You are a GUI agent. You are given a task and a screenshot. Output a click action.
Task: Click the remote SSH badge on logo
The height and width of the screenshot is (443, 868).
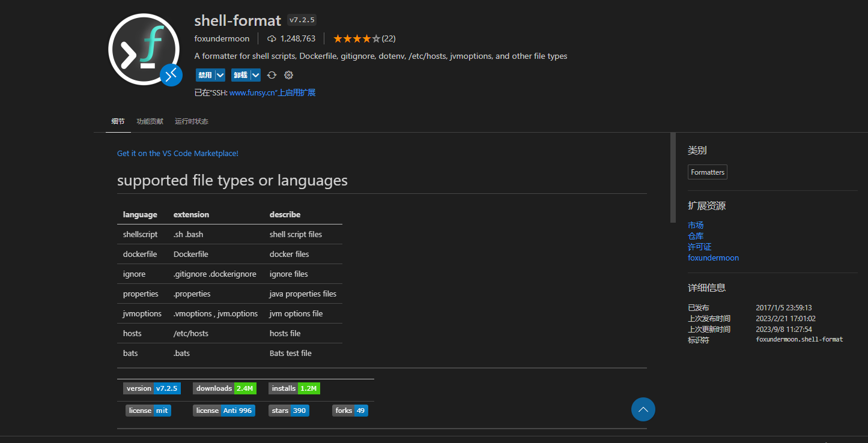(171, 75)
